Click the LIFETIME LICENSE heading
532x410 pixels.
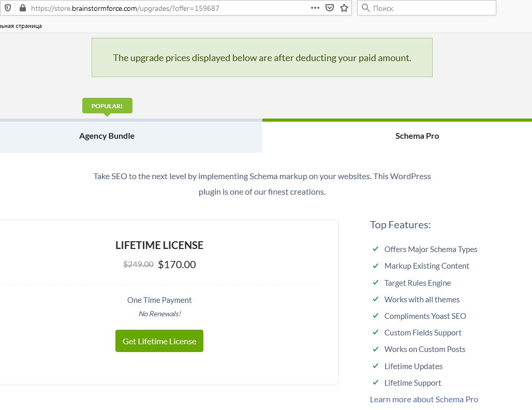tap(159, 245)
